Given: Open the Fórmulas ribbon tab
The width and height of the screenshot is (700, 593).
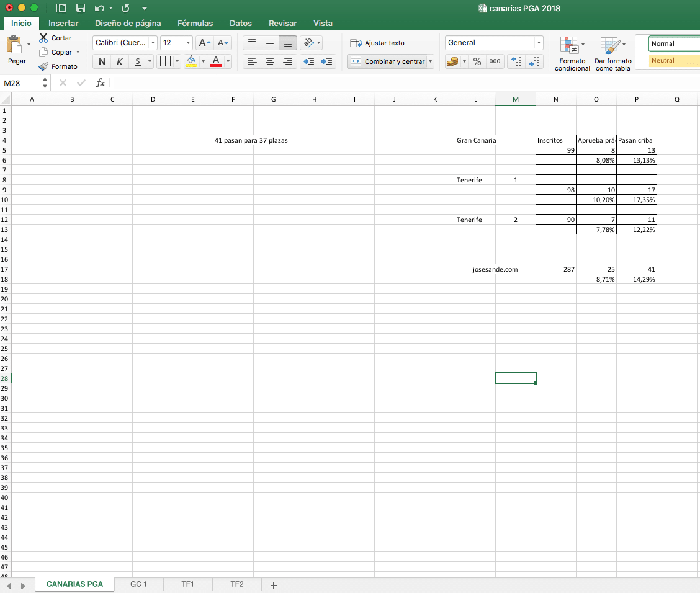Looking at the screenshot, I should (x=195, y=23).
